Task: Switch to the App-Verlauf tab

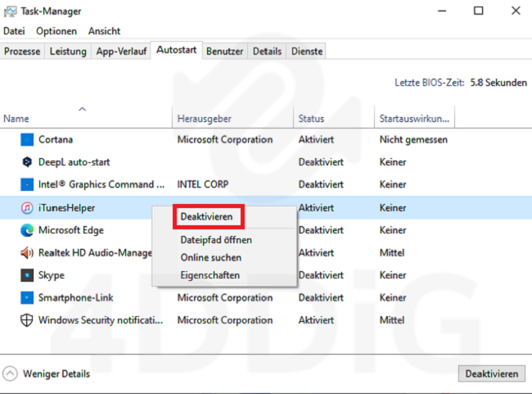Action: click(121, 52)
